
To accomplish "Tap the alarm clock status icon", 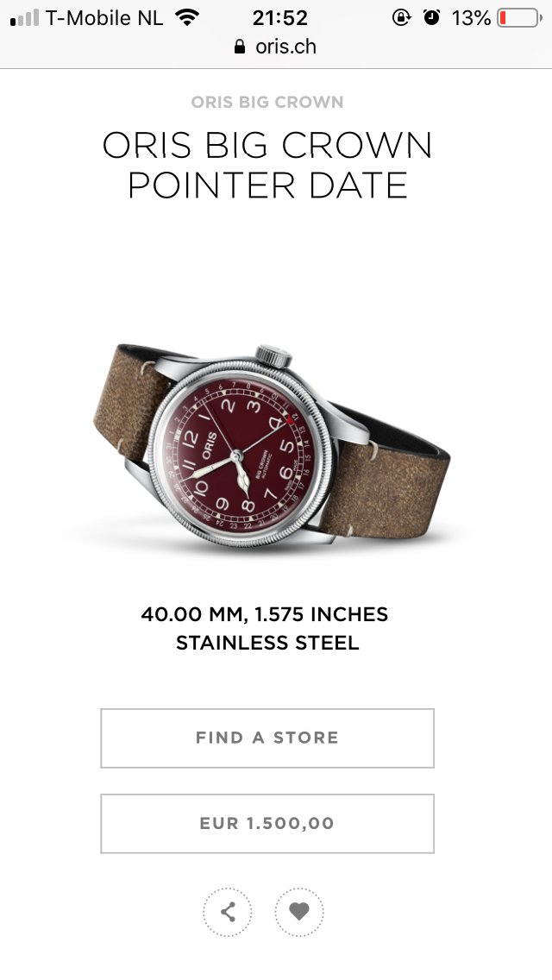I will pos(431,17).
